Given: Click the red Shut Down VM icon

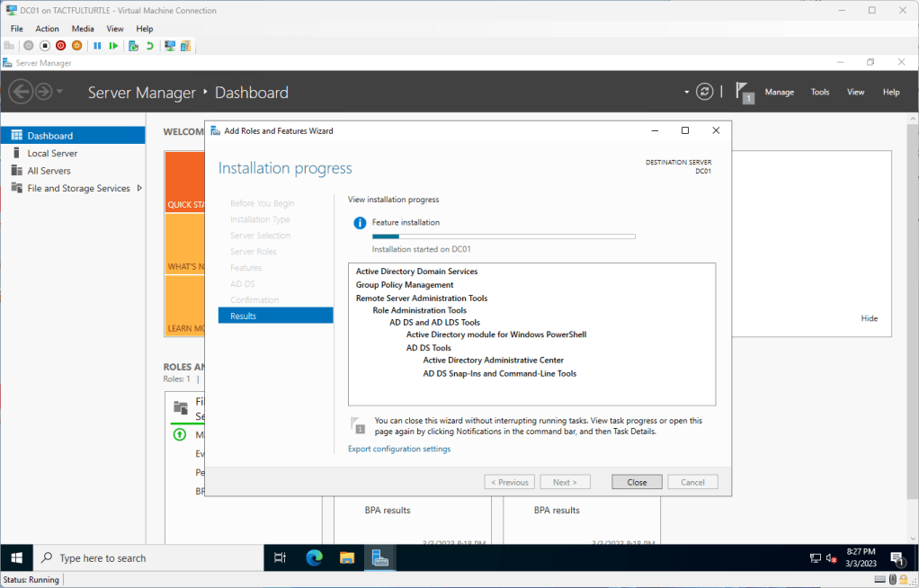Looking at the screenshot, I should (60, 46).
